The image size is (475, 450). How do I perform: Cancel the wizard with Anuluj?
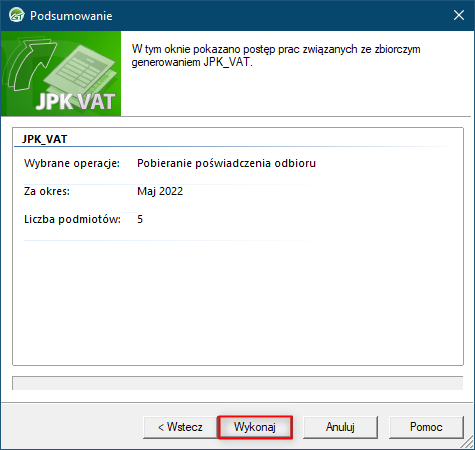[340, 427]
